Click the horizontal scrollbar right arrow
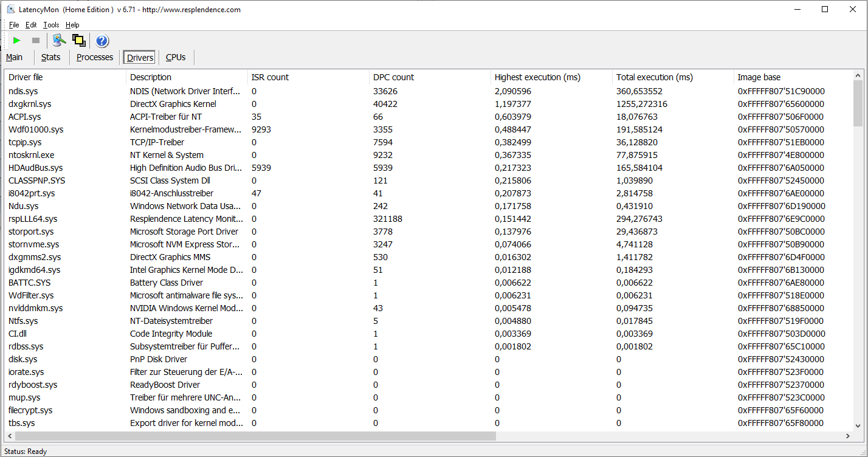 pyautogui.click(x=848, y=436)
